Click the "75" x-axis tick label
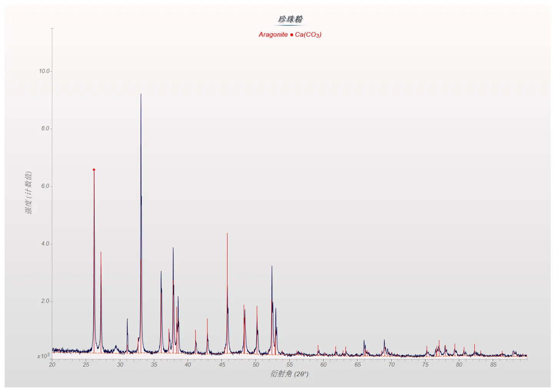This screenshot has height=392, width=555. [x=425, y=364]
